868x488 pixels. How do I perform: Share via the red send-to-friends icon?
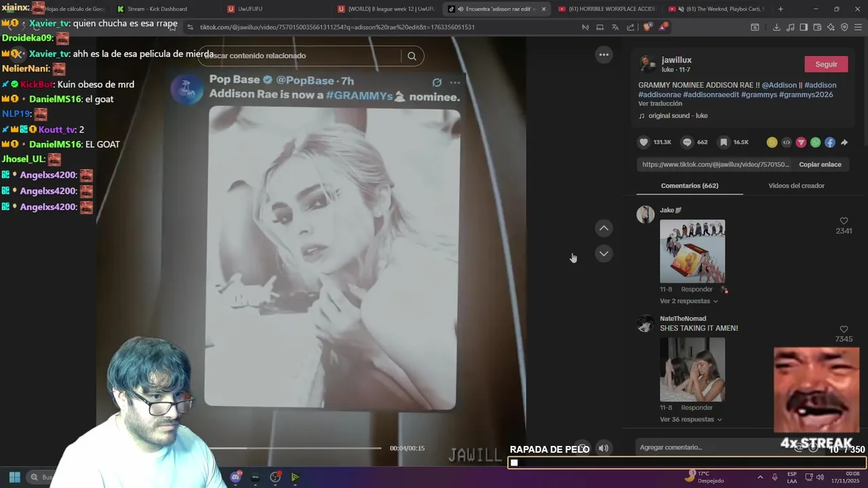pos(801,142)
